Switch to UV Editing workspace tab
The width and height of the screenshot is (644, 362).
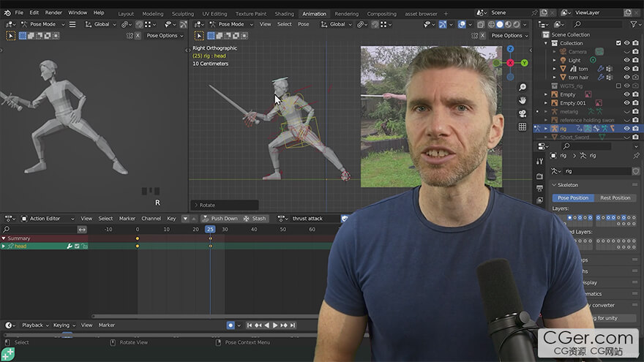[x=214, y=14]
